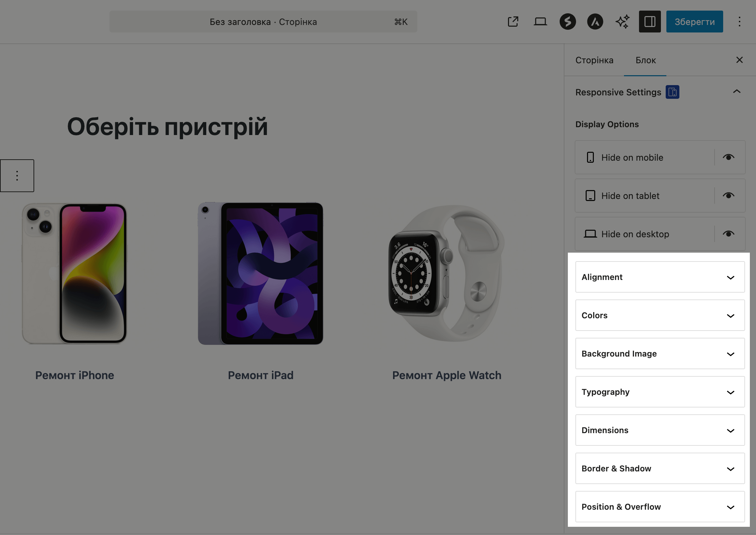Viewport: 756px width, 535px height.
Task: Toggle visibility eye for Hide on tablet
Action: pos(729,196)
